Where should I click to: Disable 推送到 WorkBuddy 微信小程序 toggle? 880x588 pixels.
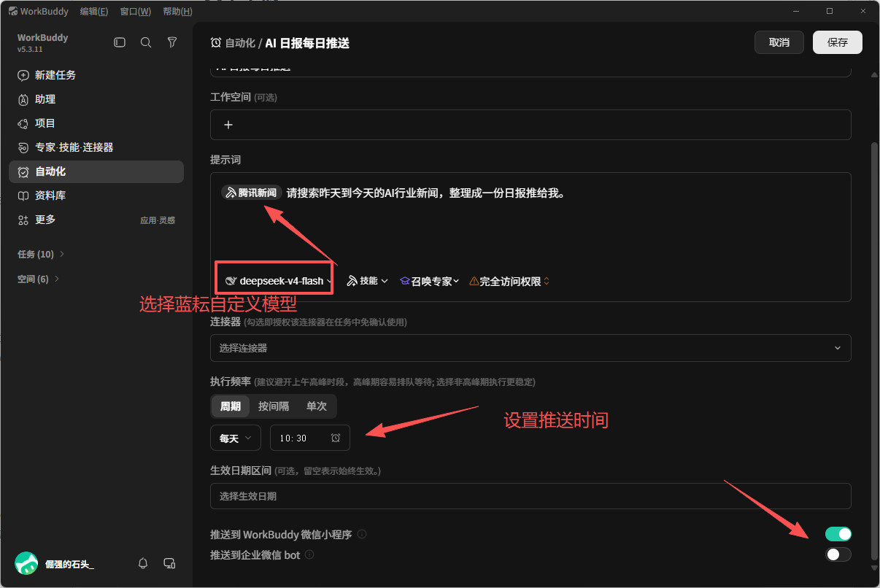[838, 534]
